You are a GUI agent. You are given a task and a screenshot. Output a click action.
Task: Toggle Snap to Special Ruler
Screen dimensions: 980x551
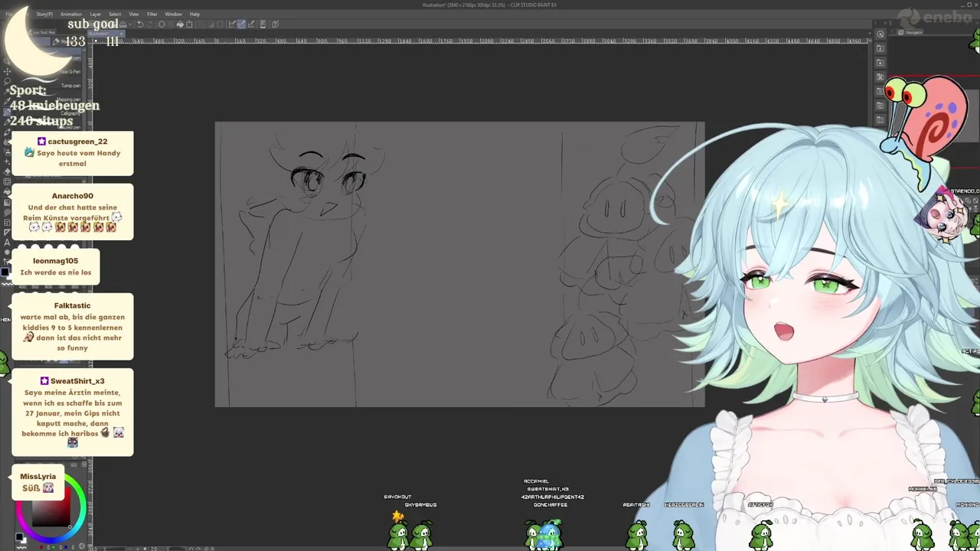coord(241,24)
